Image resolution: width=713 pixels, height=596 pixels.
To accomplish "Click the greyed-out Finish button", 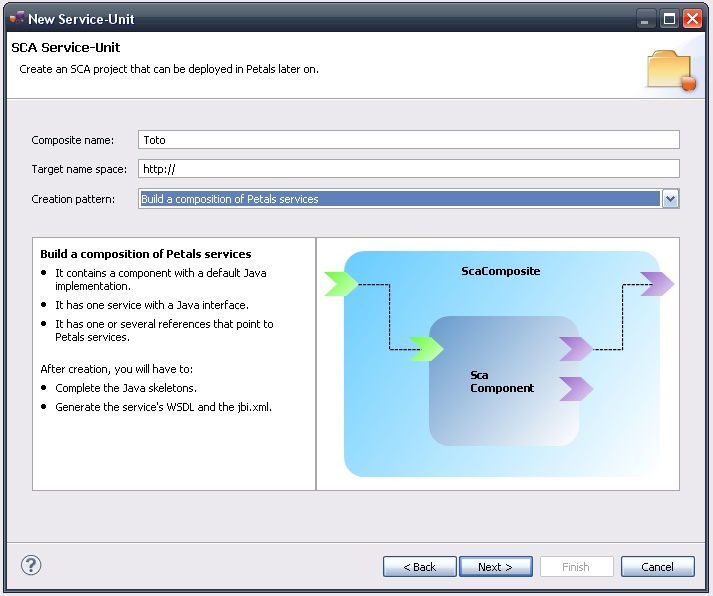I will [576, 567].
